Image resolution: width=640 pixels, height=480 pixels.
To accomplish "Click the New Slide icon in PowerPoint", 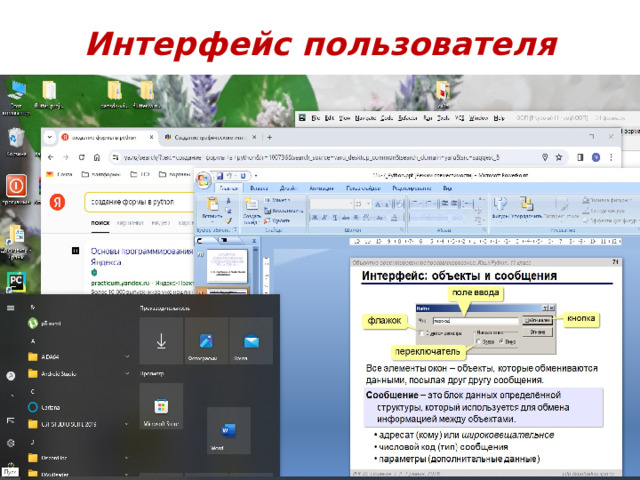I will 251,204.
